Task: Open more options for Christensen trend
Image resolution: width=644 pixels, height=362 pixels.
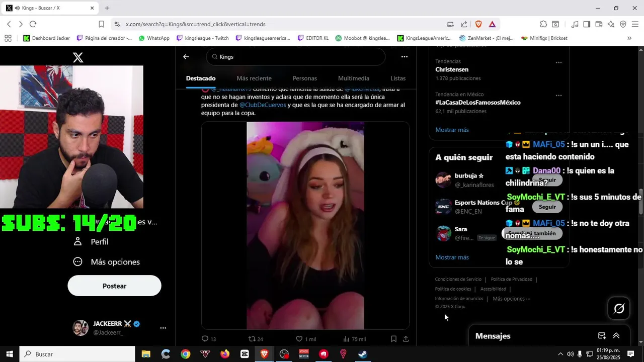Action: click(x=558, y=62)
